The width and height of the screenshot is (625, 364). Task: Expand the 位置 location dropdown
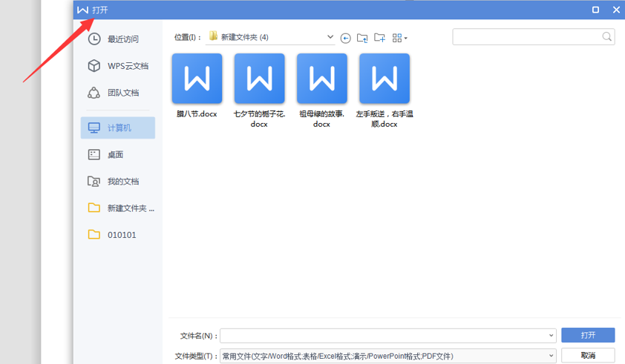pyautogui.click(x=330, y=37)
